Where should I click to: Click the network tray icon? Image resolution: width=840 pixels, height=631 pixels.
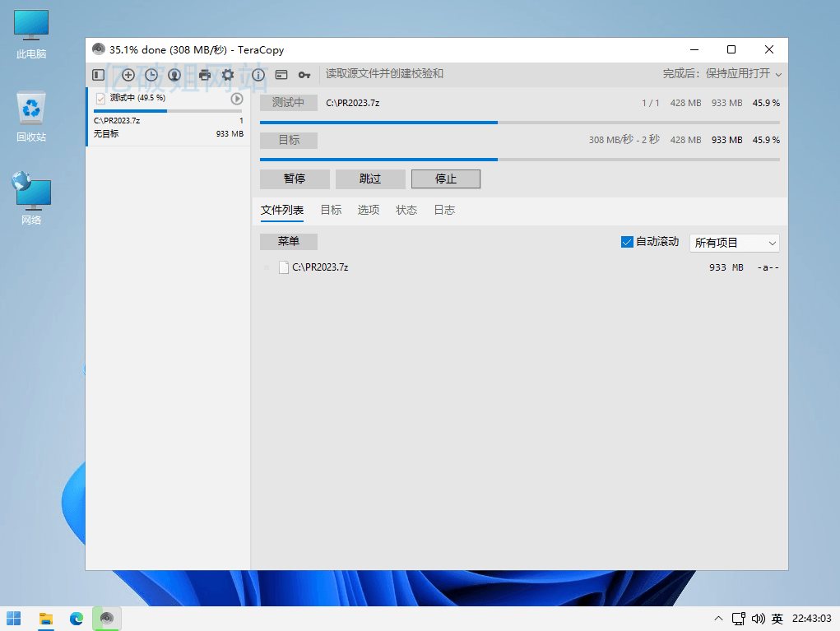click(x=739, y=619)
